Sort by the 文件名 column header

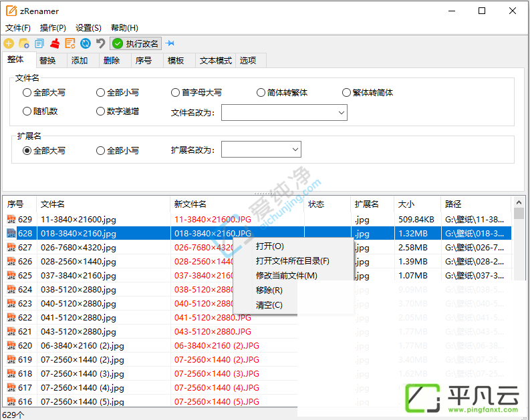point(103,204)
